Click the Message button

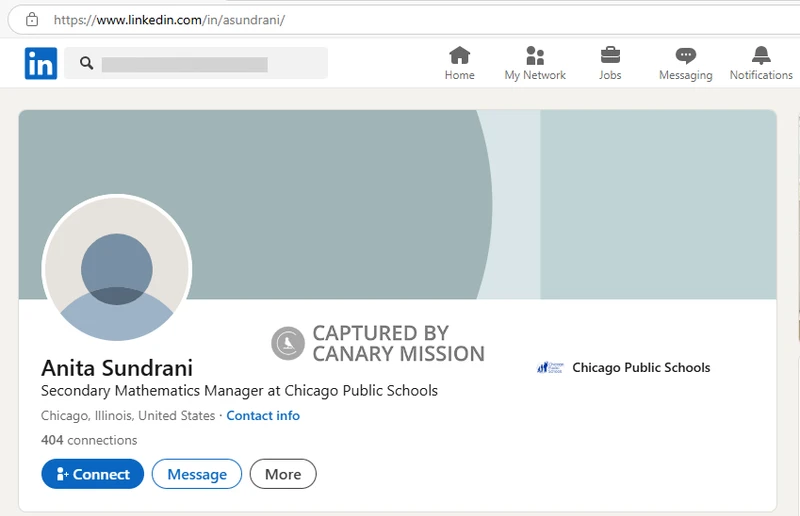pos(197,474)
